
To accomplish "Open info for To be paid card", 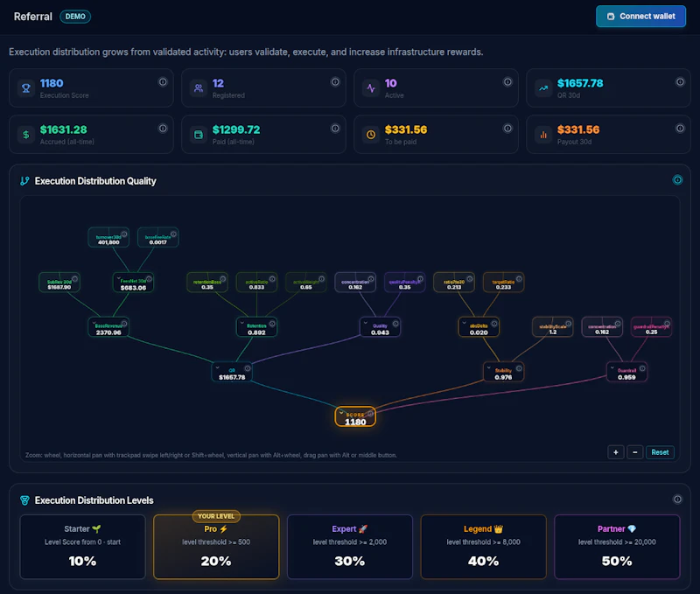I will coord(507,129).
